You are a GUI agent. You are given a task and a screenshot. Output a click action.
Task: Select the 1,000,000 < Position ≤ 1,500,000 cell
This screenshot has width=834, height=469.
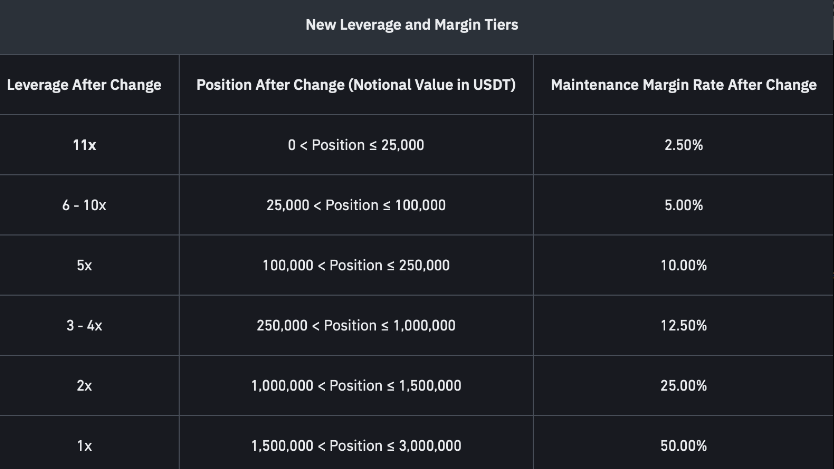[356, 386]
